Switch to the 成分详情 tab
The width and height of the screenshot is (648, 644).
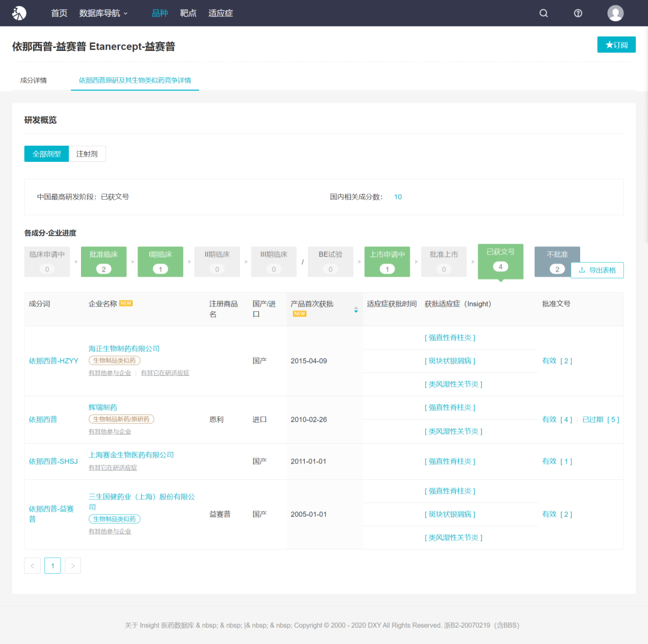pos(34,80)
